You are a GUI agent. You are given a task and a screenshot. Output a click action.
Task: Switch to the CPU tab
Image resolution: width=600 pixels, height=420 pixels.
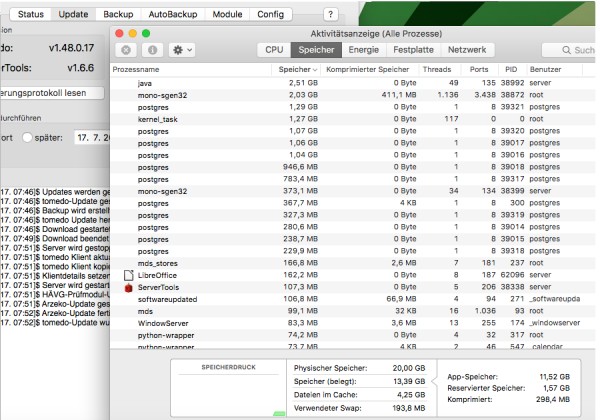tap(274, 50)
